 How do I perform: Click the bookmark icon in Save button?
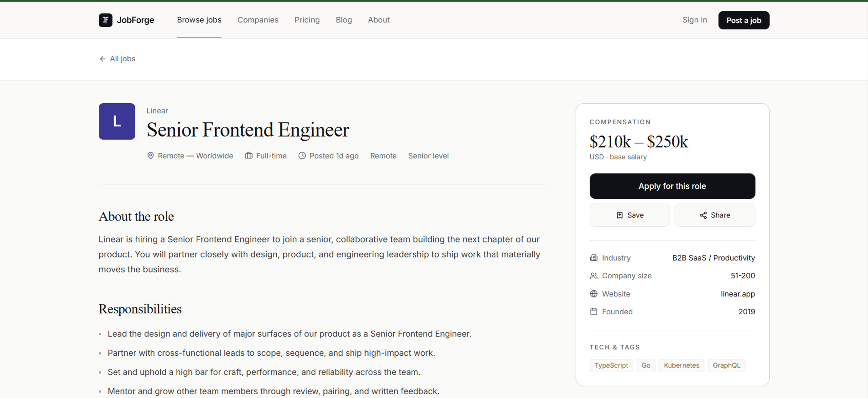pyautogui.click(x=620, y=215)
